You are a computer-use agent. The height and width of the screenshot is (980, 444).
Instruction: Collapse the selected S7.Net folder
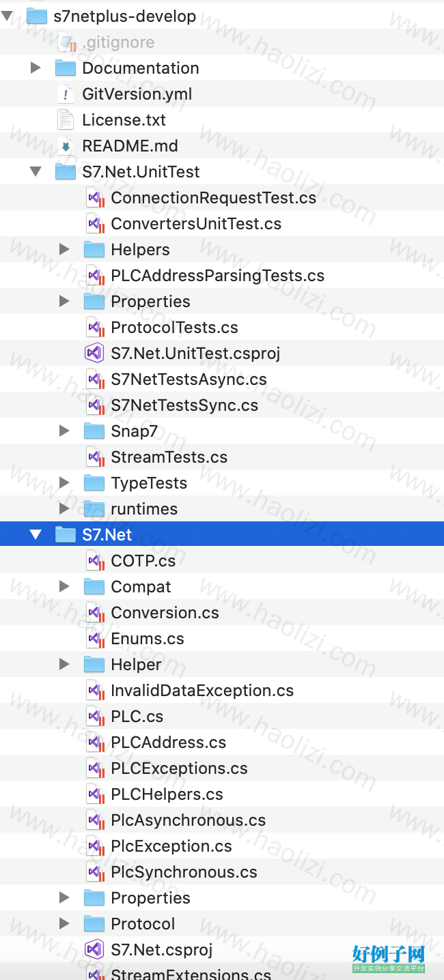coord(36,535)
